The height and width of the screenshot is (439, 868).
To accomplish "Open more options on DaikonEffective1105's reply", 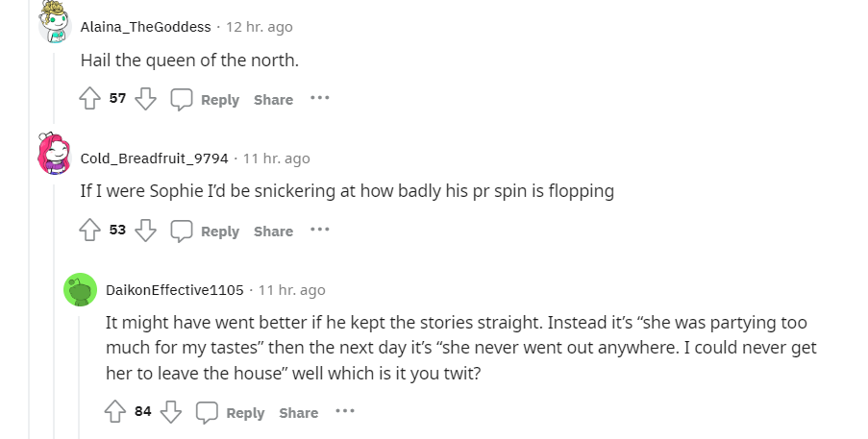I will tap(345, 412).
